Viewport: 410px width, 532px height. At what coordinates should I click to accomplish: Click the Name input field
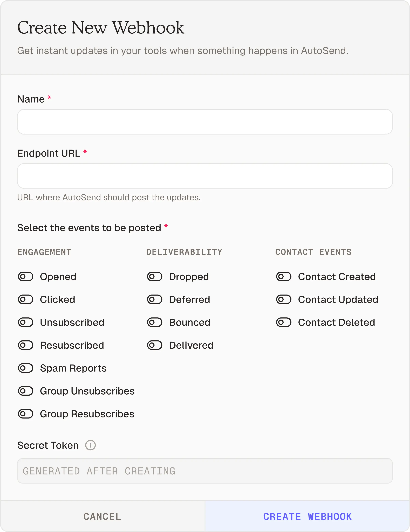[x=205, y=122]
